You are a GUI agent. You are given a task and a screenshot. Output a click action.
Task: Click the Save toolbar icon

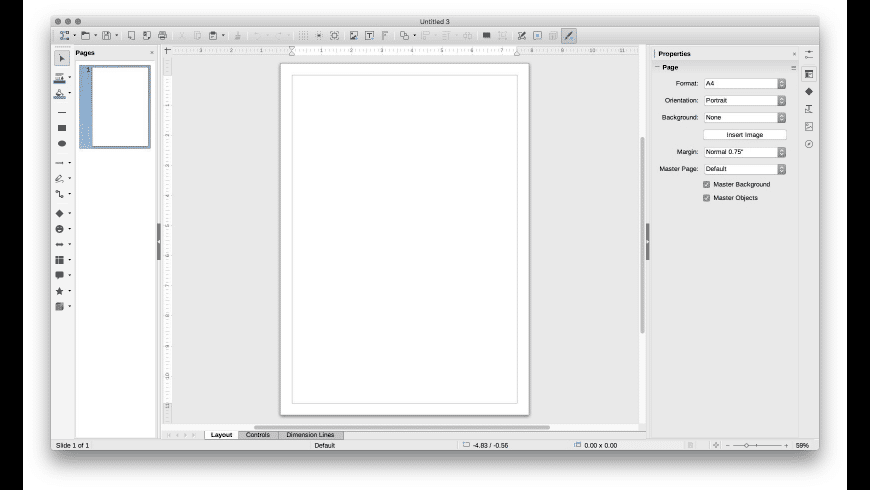[x=107, y=36]
